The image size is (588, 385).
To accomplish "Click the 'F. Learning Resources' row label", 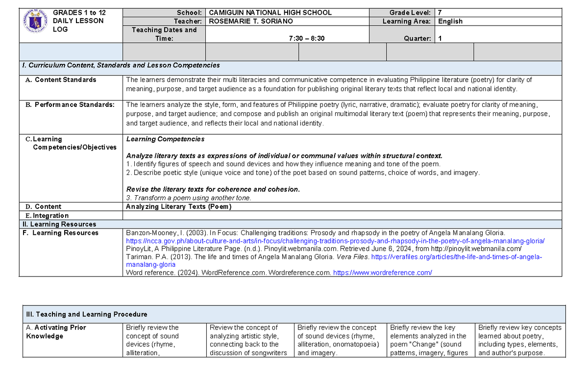I will pos(60,233).
